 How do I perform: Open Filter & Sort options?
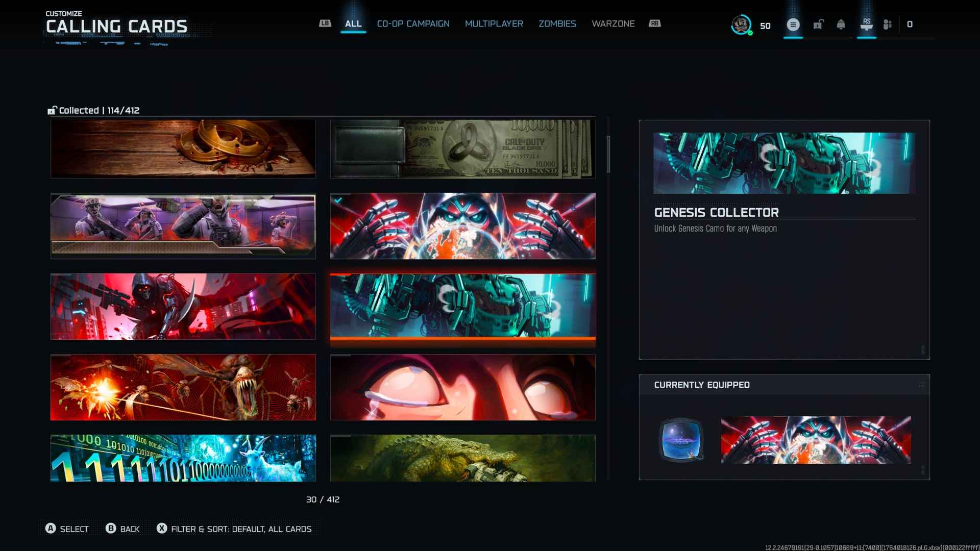point(234,529)
